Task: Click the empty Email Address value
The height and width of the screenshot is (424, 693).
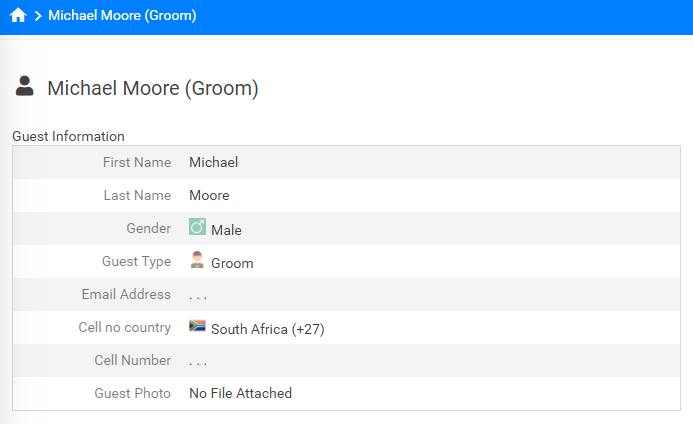Action: (198, 296)
